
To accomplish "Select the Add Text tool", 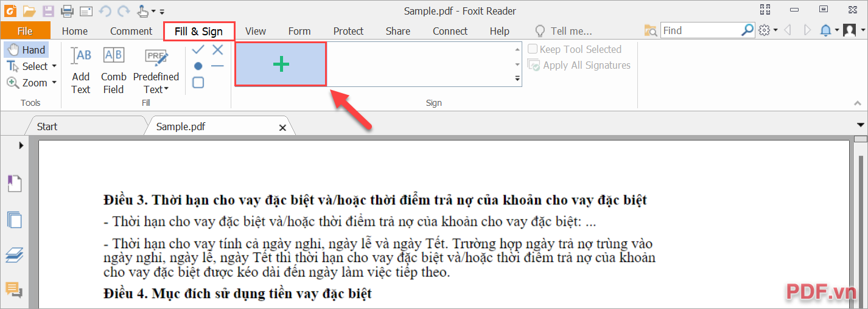I will pos(81,71).
